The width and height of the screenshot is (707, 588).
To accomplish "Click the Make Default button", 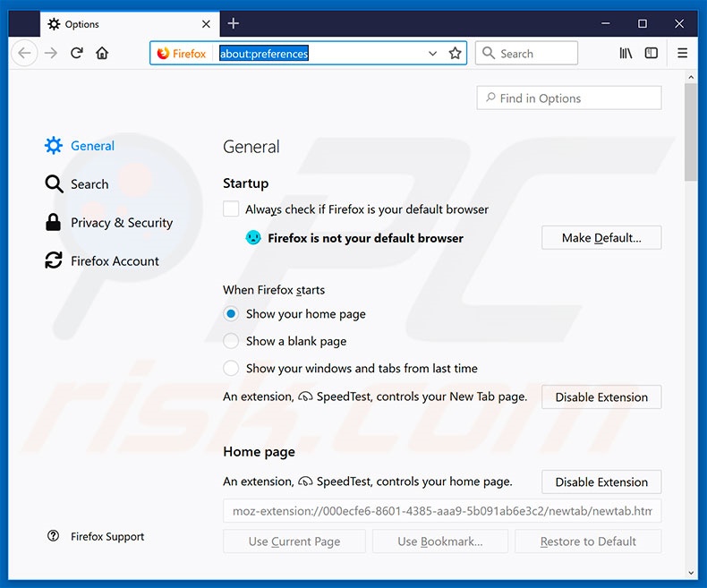I will (x=601, y=238).
